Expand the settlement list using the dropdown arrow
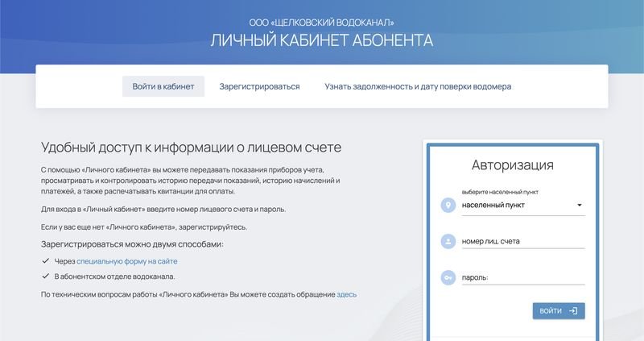This screenshot has height=341, width=644. 579,206
